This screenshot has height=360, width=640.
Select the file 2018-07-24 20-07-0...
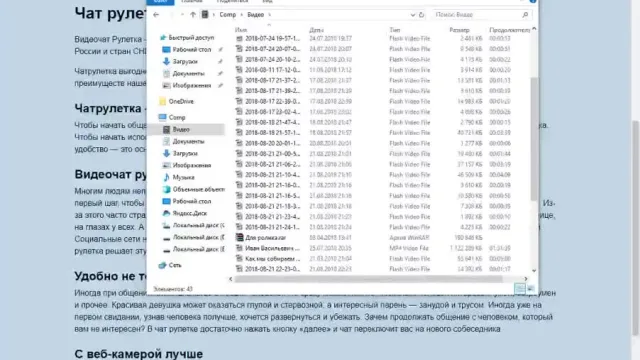272,49
